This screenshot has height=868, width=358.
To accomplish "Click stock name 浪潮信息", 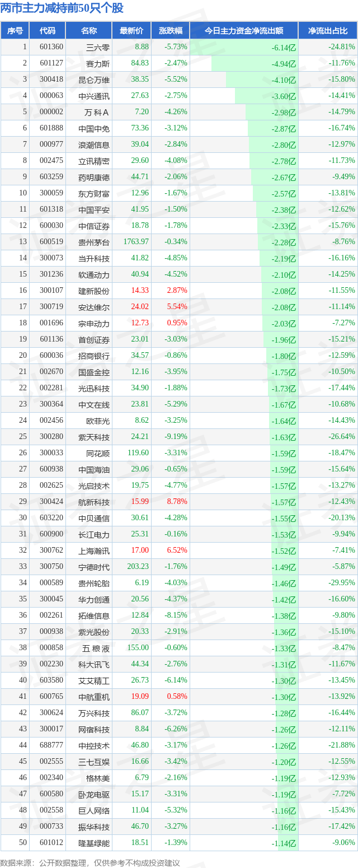I will [94, 144].
